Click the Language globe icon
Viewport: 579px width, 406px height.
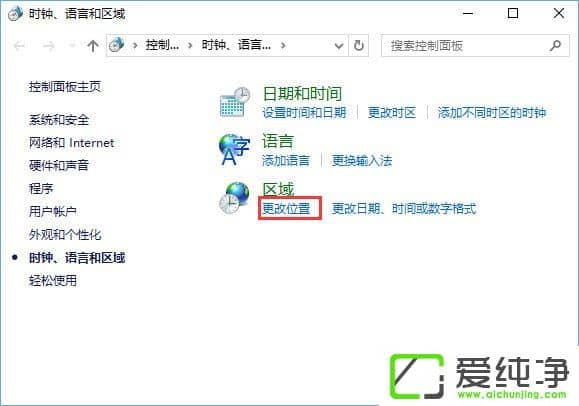(x=234, y=149)
